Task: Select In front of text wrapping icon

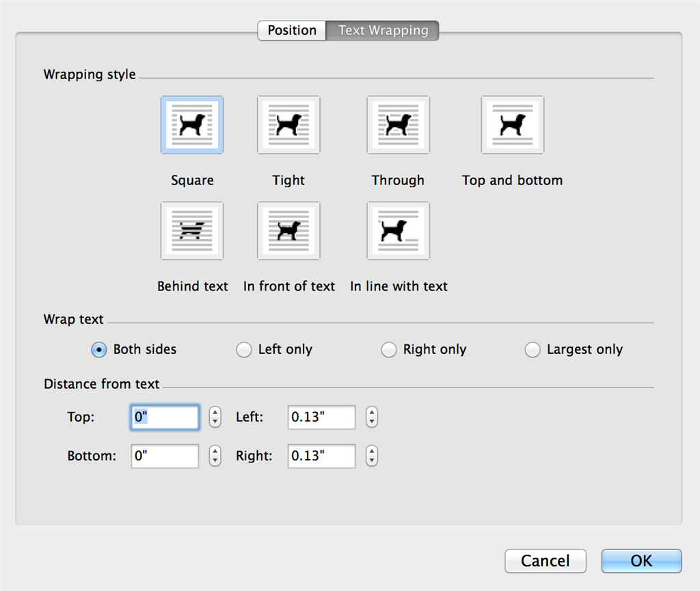Action: point(288,231)
